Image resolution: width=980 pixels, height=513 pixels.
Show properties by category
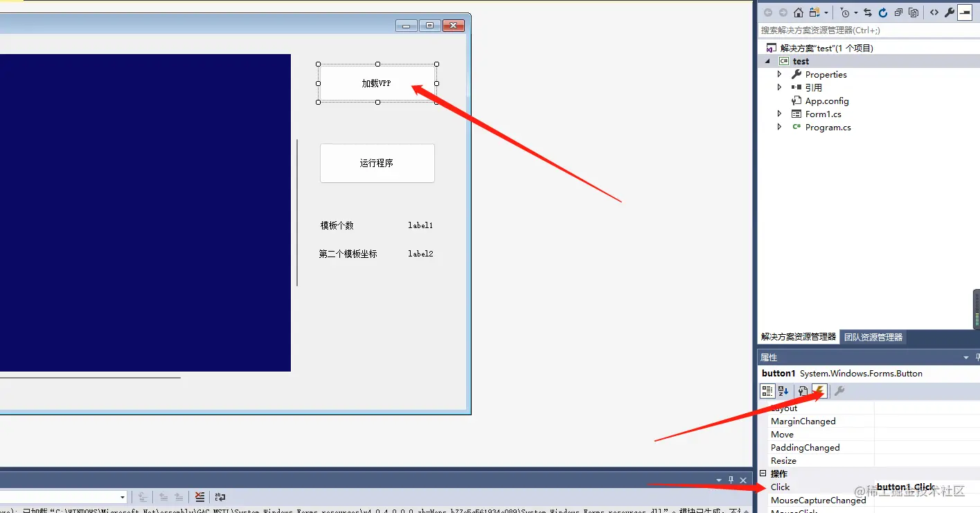767,392
